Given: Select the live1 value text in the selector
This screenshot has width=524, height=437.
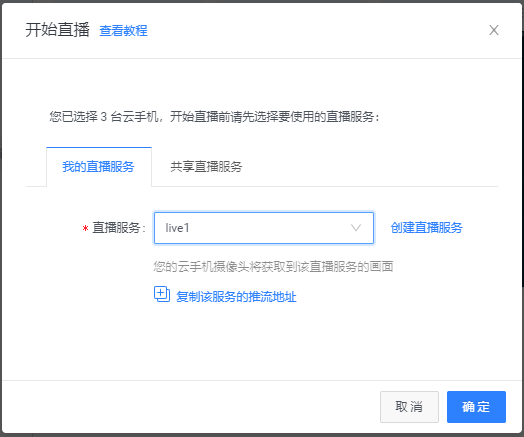Looking at the screenshot, I should 177,228.
